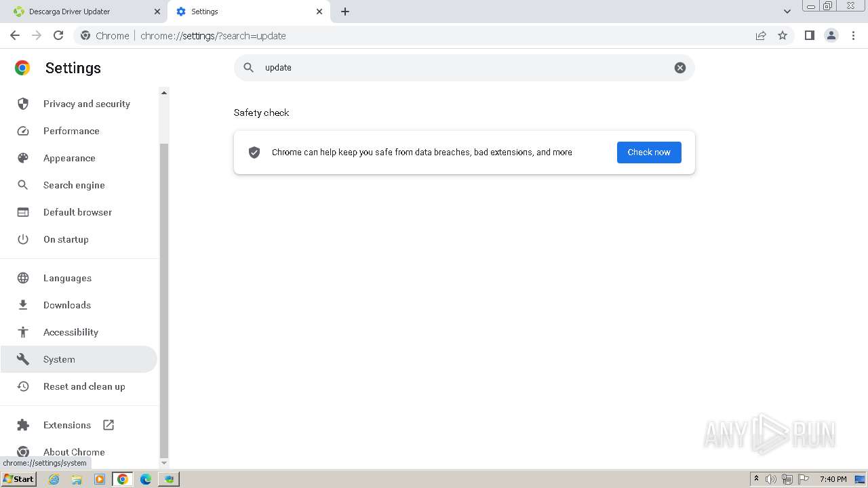This screenshot has width=868, height=488.
Task: Close the Settings tab
Action: (319, 12)
